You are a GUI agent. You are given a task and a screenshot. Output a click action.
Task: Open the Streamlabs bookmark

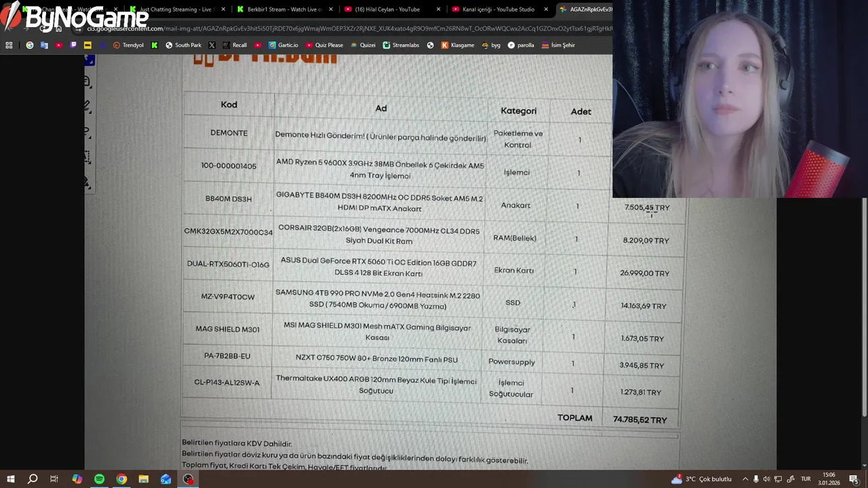[401, 45]
